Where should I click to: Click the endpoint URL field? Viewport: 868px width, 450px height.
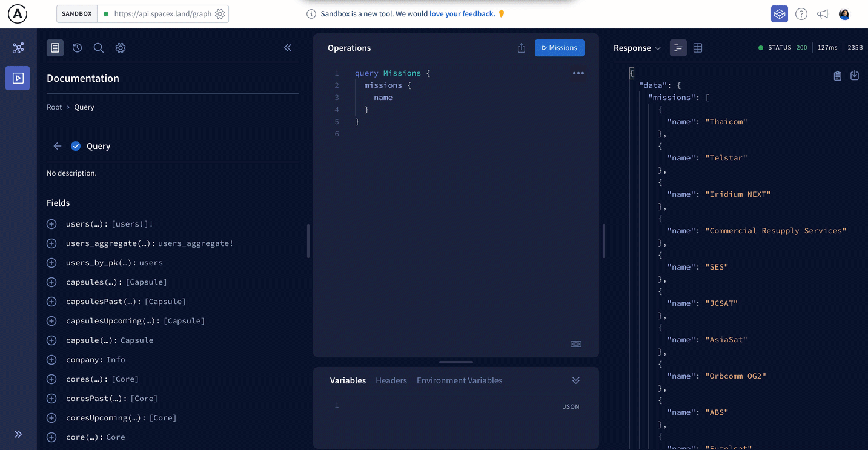[163, 13]
